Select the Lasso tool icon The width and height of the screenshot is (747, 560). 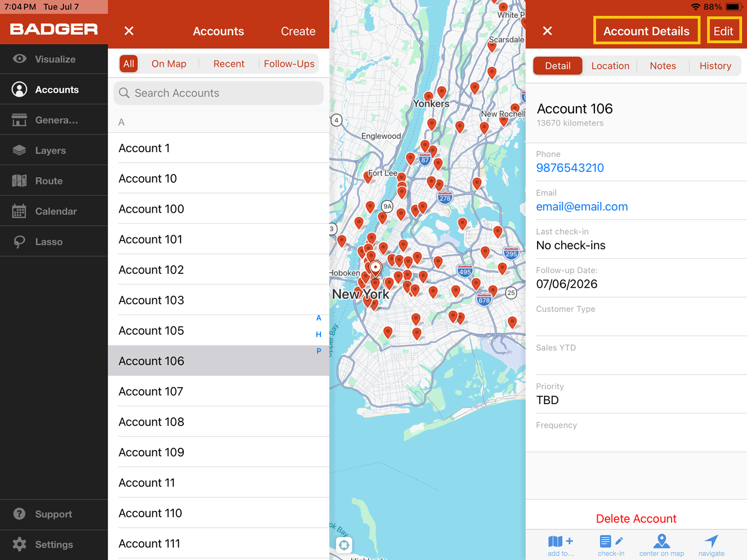[19, 241]
